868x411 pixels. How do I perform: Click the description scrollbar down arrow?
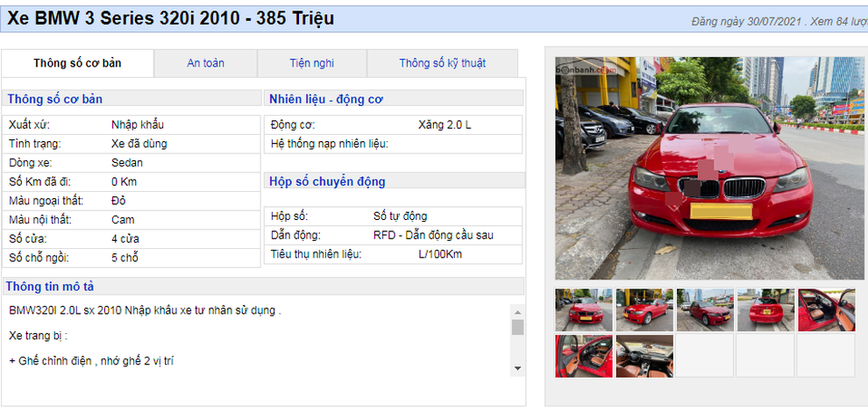pyautogui.click(x=517, y=368)
